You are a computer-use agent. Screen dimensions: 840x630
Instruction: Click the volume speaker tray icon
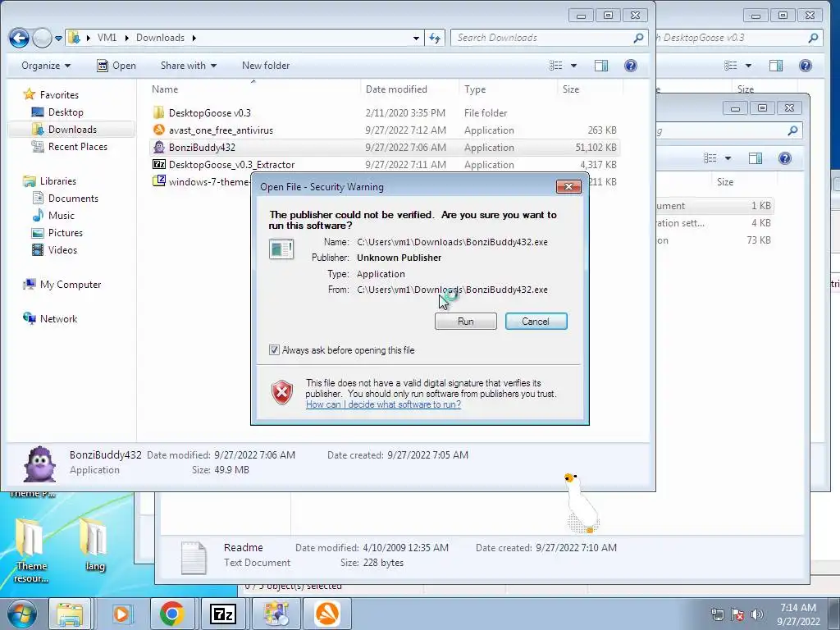(x=757, y=614)
